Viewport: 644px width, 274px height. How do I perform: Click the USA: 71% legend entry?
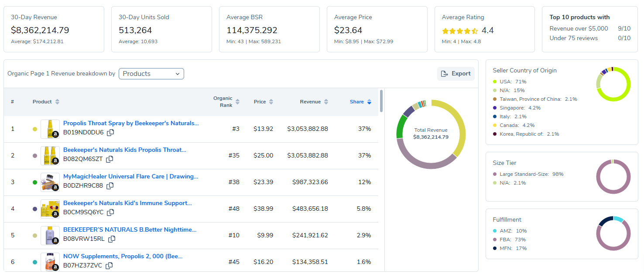510,82
